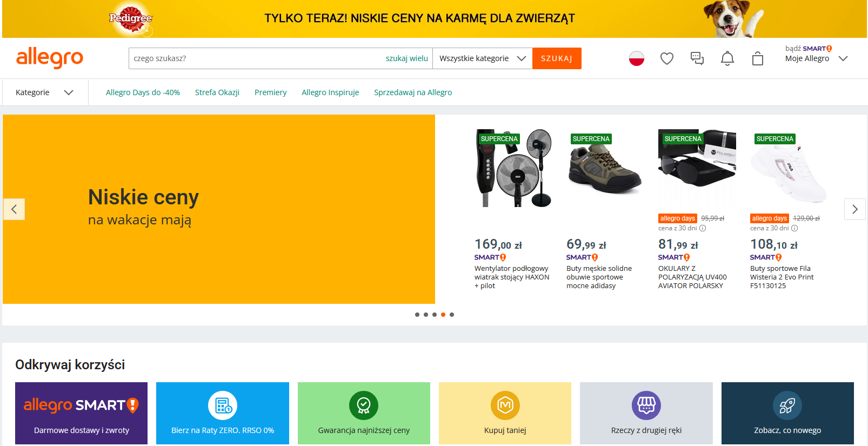
Task: Click the 69,99 zł price
Action: click(x=586, y=244)
